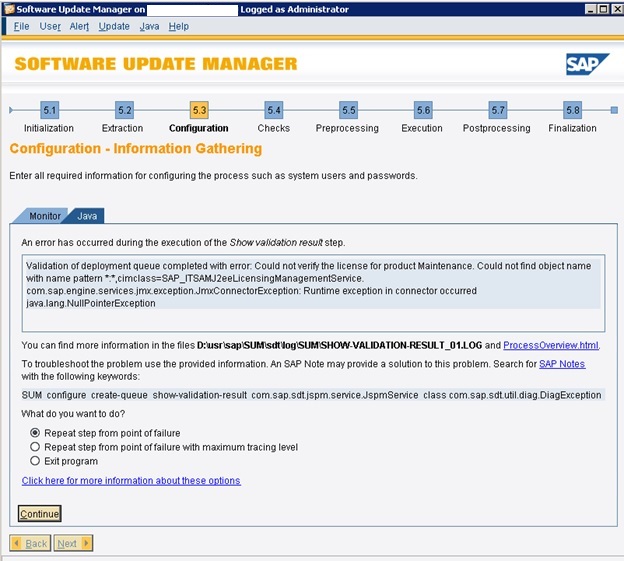Maximize the Software Update Manager window

pos(604,9)
